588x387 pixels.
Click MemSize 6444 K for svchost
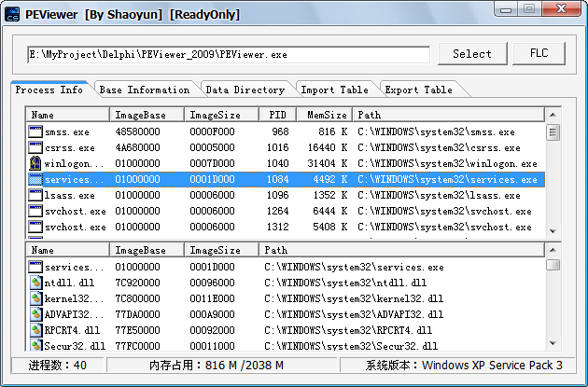330,211
